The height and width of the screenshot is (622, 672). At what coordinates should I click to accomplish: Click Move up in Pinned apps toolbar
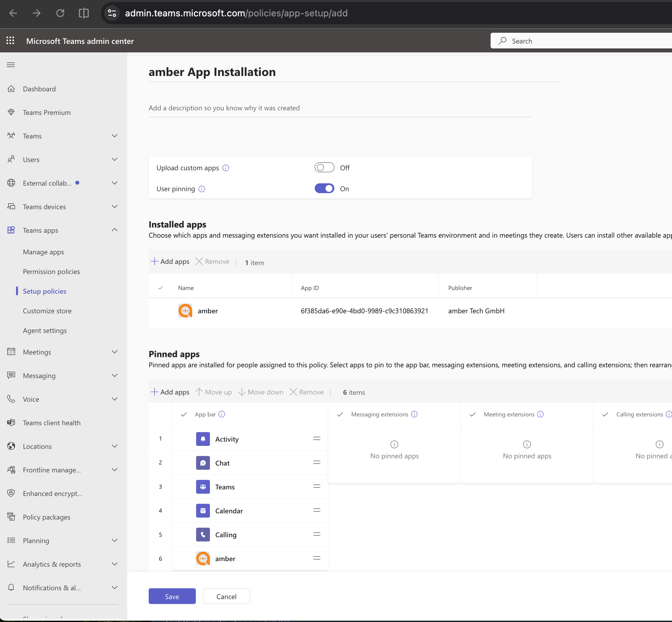(x=214, y=392)
